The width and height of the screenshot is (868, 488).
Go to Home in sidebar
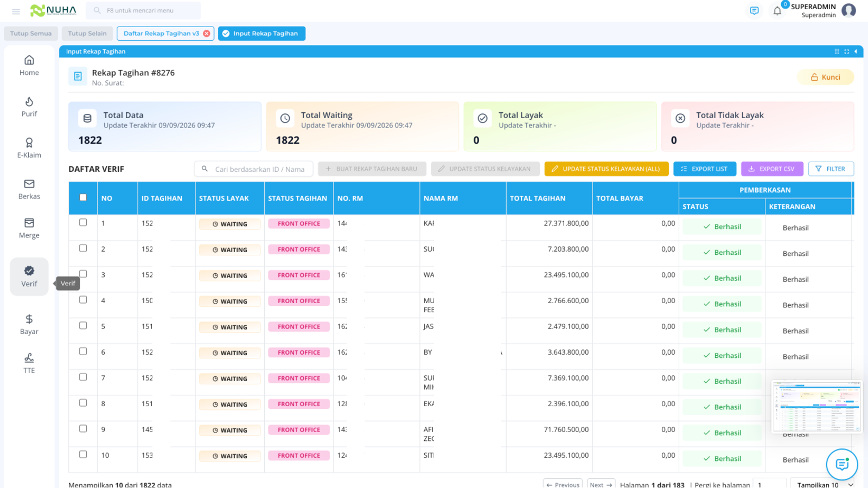pos(29,65)
